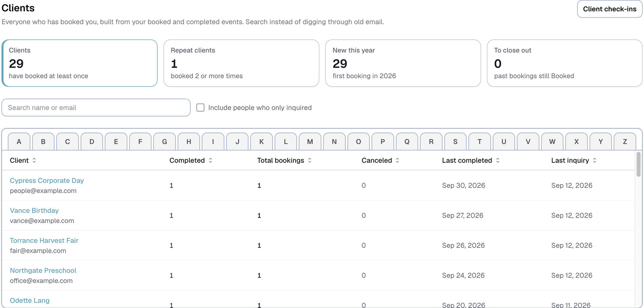
Task: Filter clients by letter V
Action: pos(528,142)
